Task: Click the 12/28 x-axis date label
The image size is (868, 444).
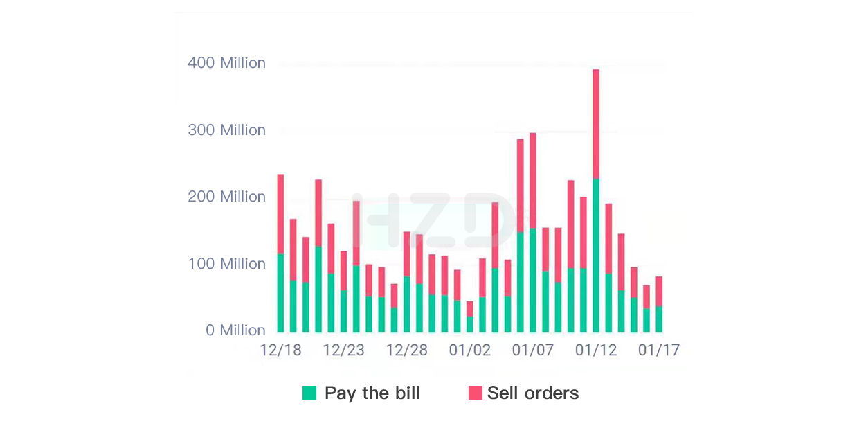Action: click(407, 350)
